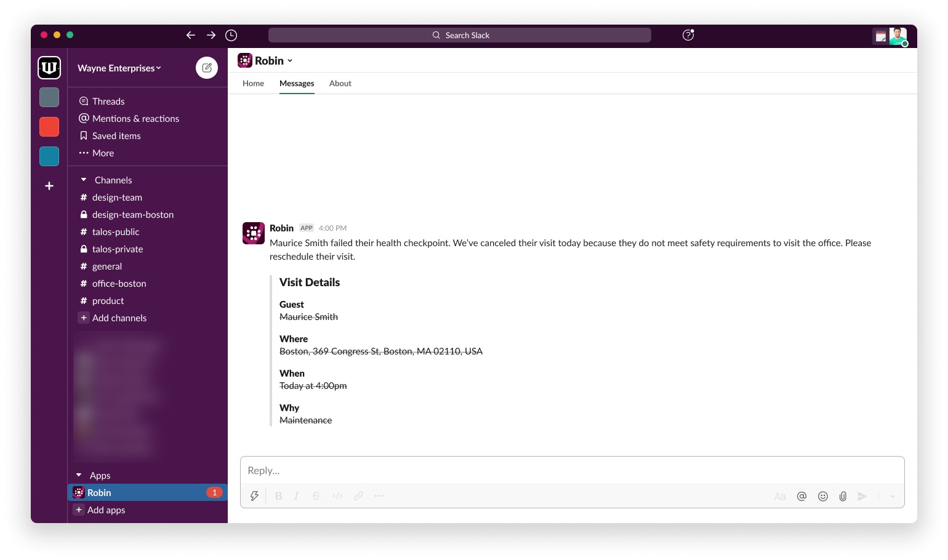948x560 pixels.
Task: Toggle inline code formatting
Action: point(337,496)
